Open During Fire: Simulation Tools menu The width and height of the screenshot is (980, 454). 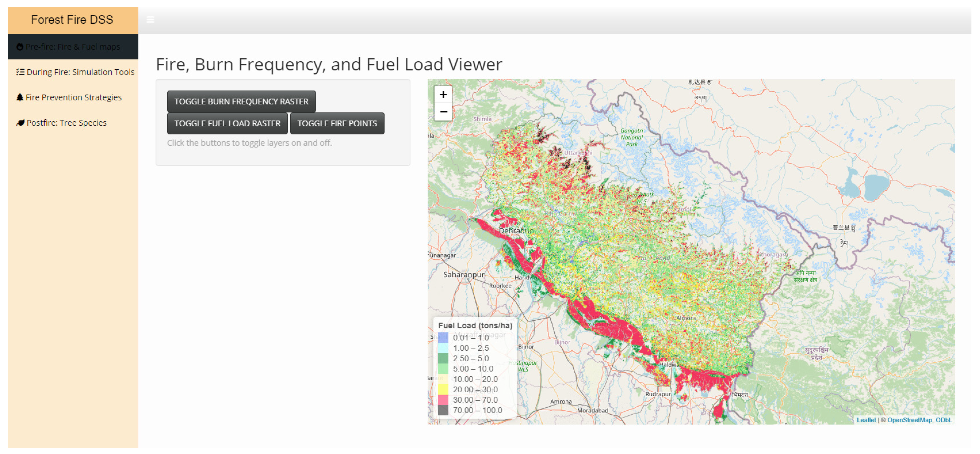pyautogui.click(x=80, y=72)
